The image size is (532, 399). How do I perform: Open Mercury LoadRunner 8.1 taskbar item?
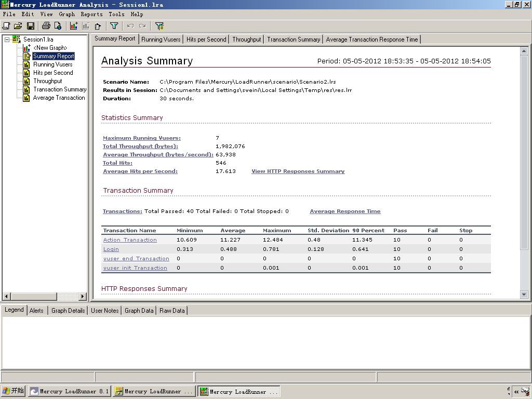69,391
